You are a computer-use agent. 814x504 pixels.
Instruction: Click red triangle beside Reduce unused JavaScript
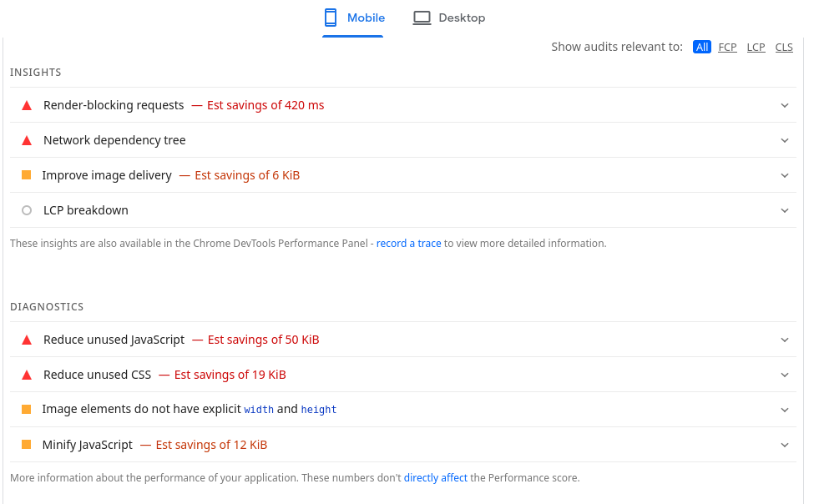[27, 340]
